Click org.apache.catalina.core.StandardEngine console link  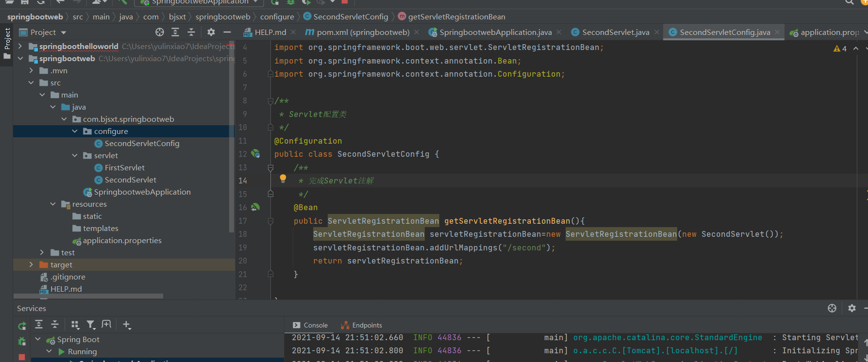668,337
